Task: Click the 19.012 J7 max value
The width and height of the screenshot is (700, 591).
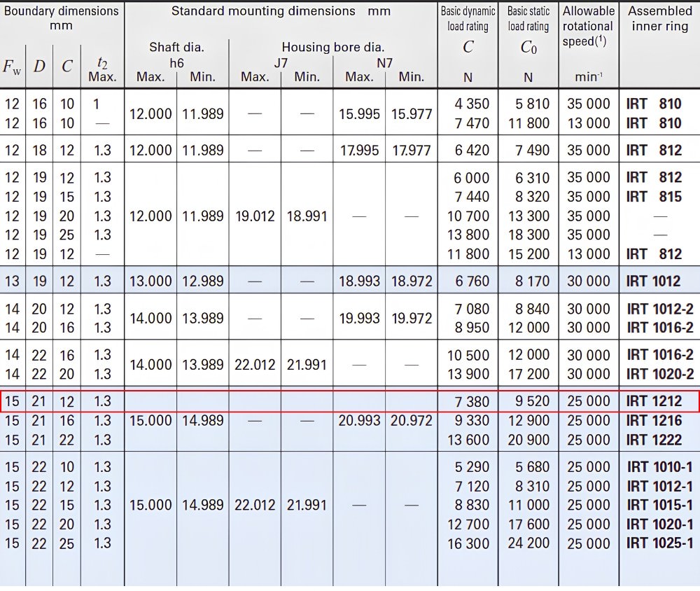Action: 255,216
